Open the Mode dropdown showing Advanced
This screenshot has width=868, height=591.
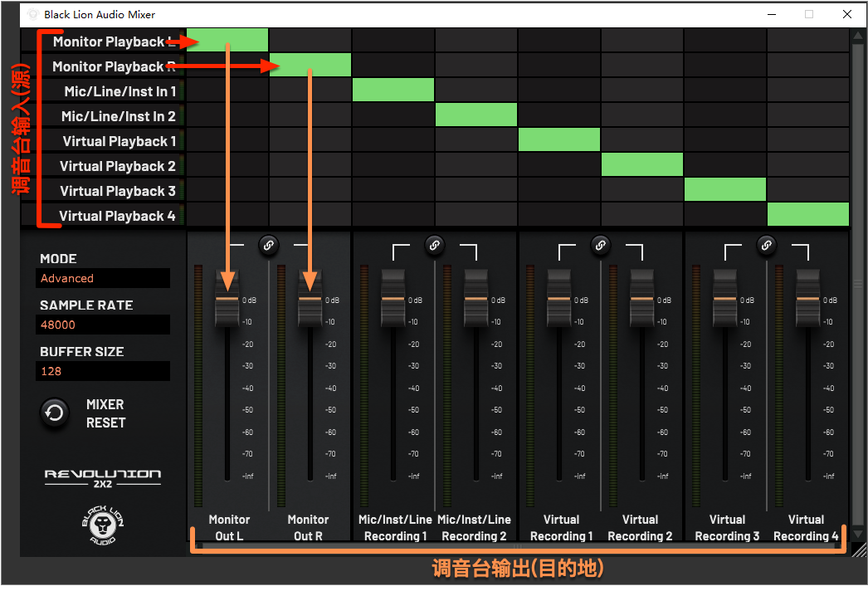103,278
